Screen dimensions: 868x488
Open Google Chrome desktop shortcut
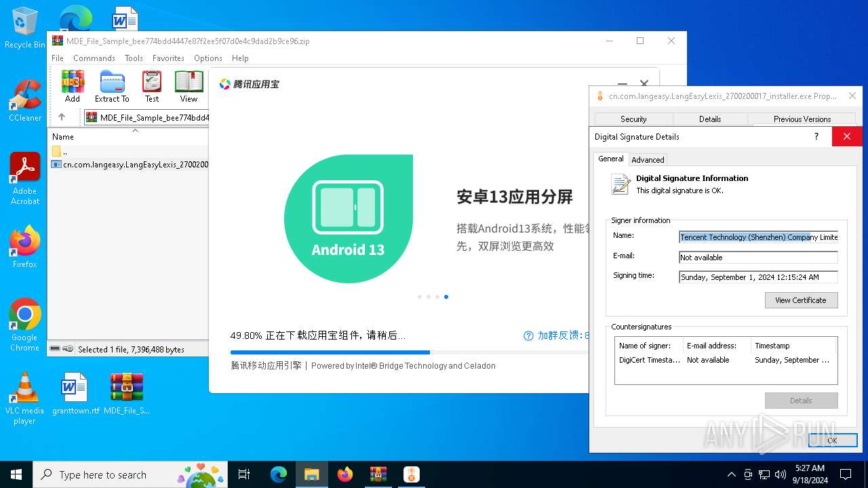[x=24, y=325]
